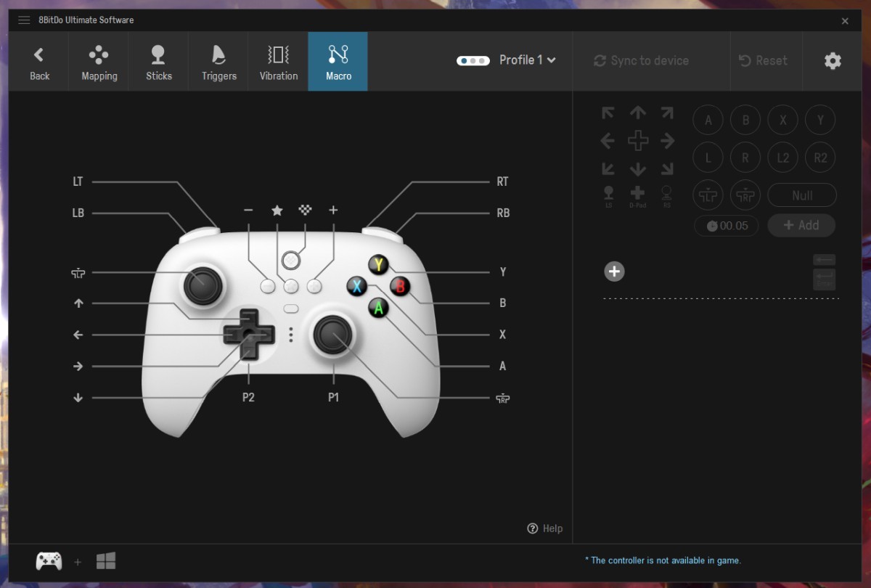The height and width of the screenshot is (588, 871).
Task: Click the Null button in macro panel
Action: (801, 195)
